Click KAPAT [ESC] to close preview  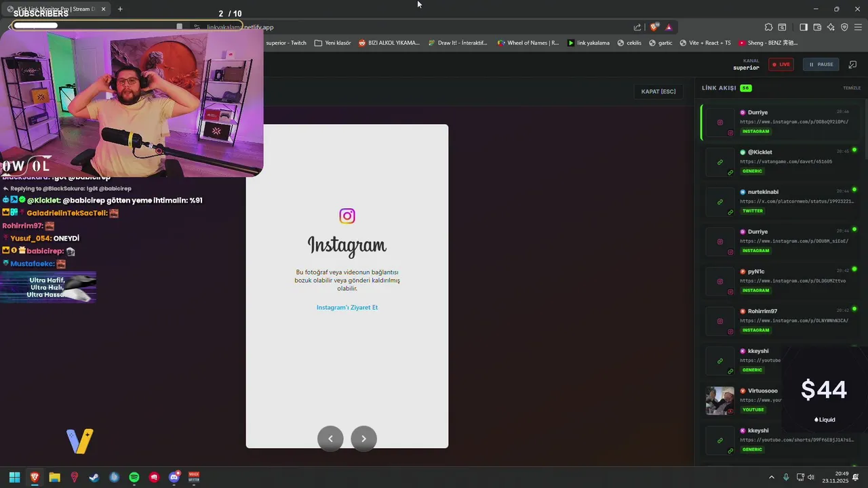click(x=658, y=91)
